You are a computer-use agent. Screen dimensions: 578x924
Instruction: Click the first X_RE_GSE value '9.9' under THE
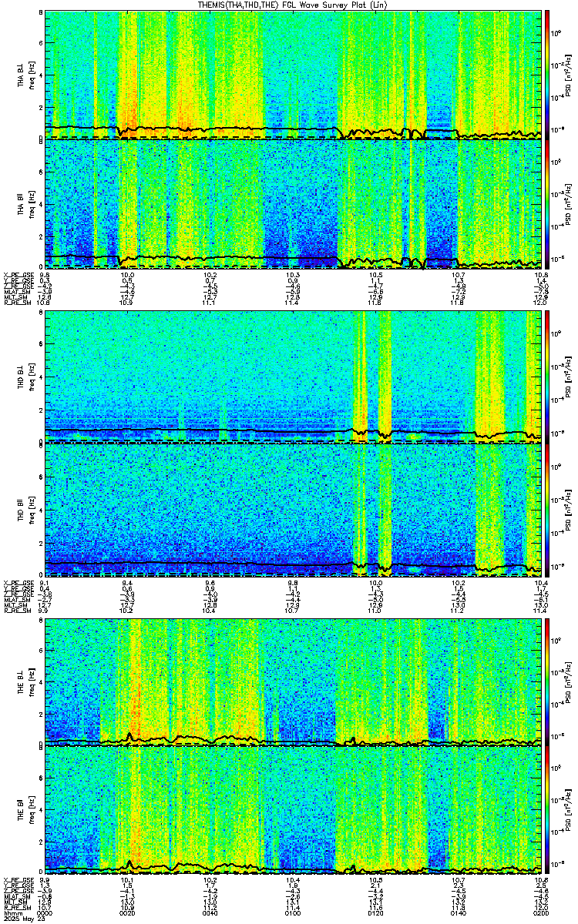point(44,880)
